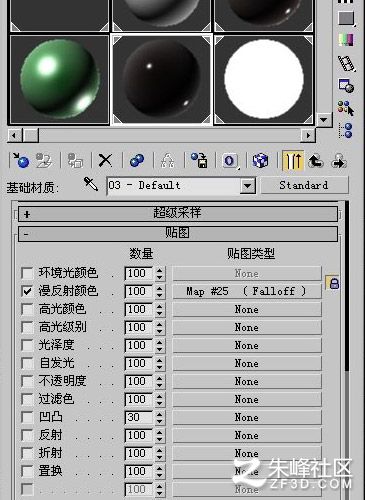The image size is (365, 500).
Task: Click the Standard material type button
Action: 304,185
